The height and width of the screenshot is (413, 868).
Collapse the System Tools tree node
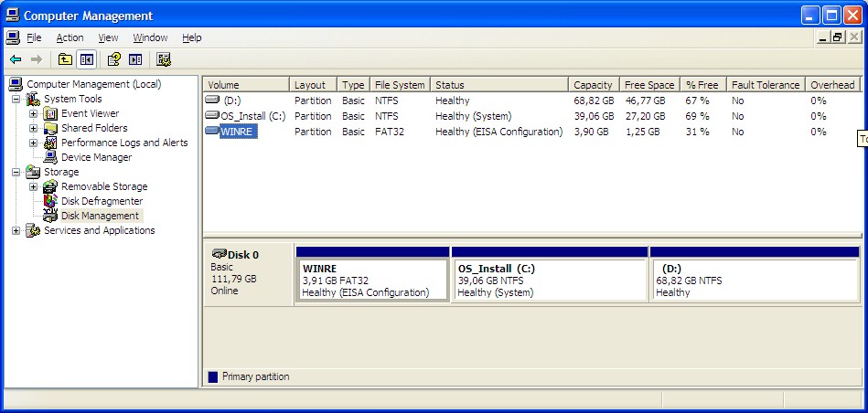(16, 99)
